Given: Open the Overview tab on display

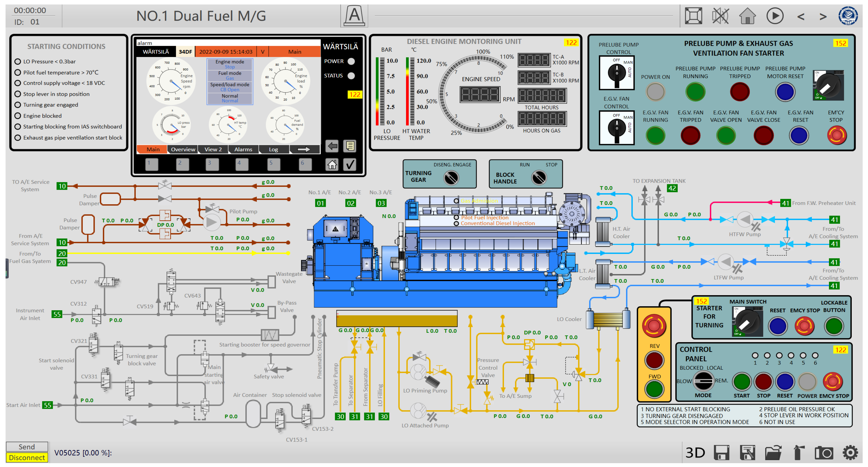Looking at the screenshot, I should 183,149.
